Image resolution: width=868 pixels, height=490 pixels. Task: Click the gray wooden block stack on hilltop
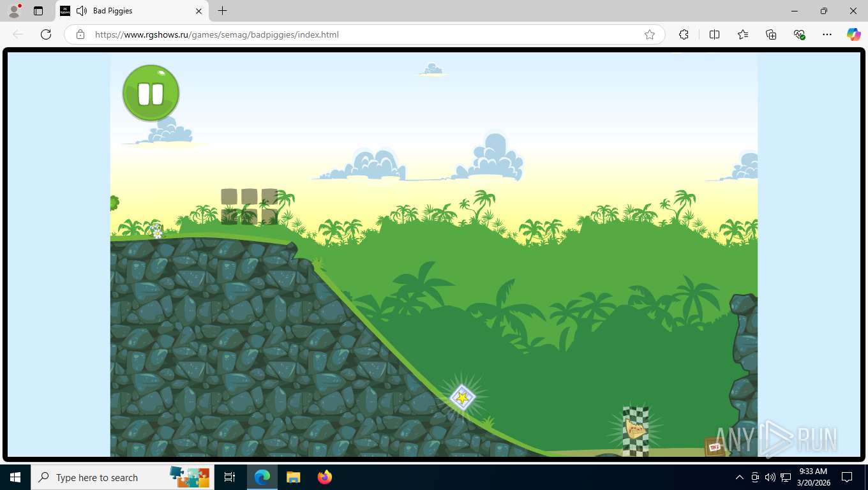(249, 206)
